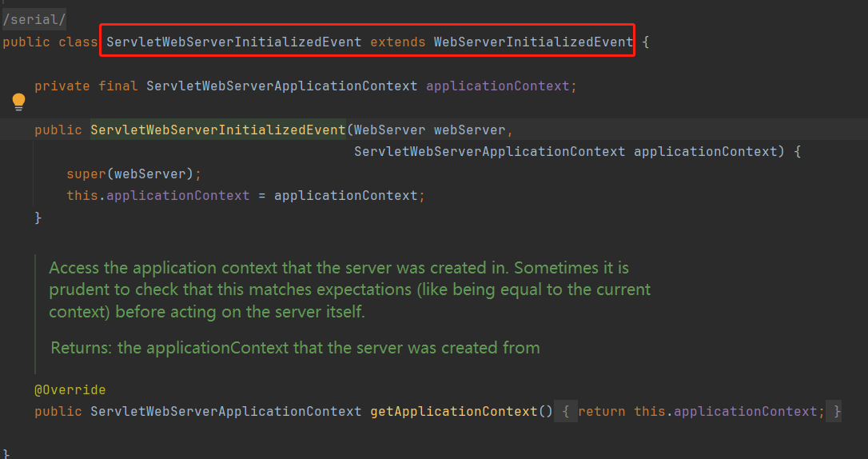Click the return type ServletWebServerApplicationContext of getApplicationContext
The image size is (868, 459).
[225, 412]
